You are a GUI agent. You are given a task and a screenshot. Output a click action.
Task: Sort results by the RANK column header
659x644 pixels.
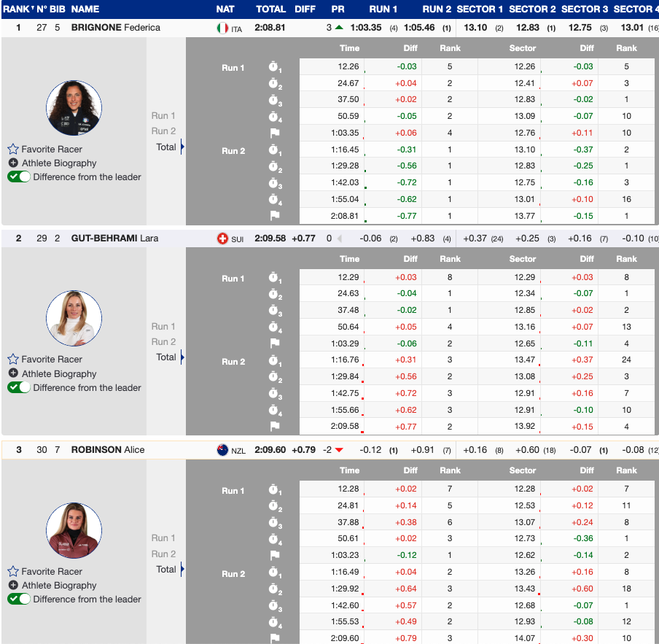tap(16, 9)
